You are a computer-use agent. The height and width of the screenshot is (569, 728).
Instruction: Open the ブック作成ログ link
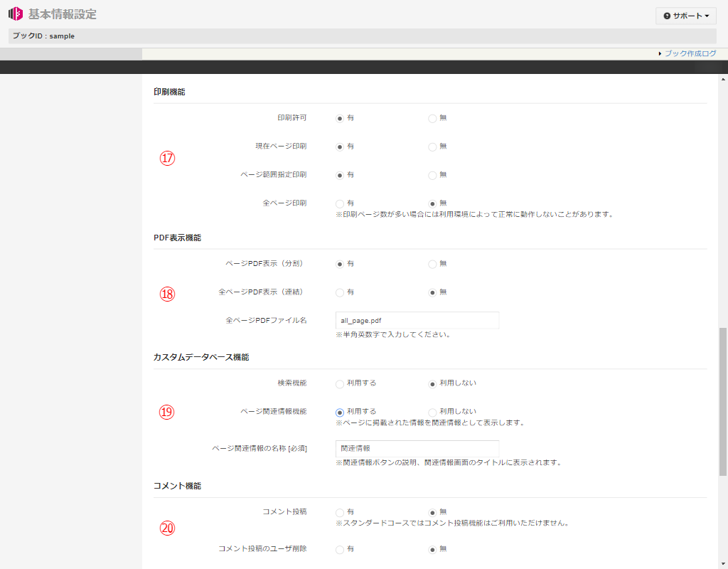point(690,53)
